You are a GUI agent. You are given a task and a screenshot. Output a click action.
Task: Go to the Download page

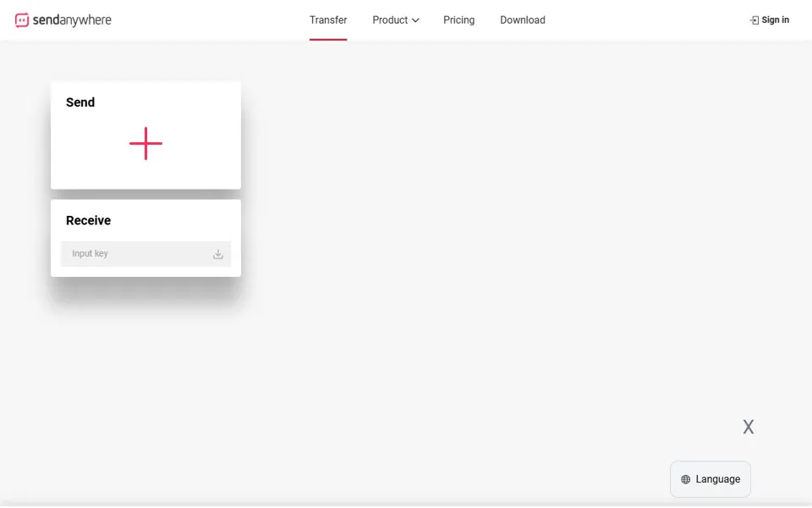click(523, 20)
